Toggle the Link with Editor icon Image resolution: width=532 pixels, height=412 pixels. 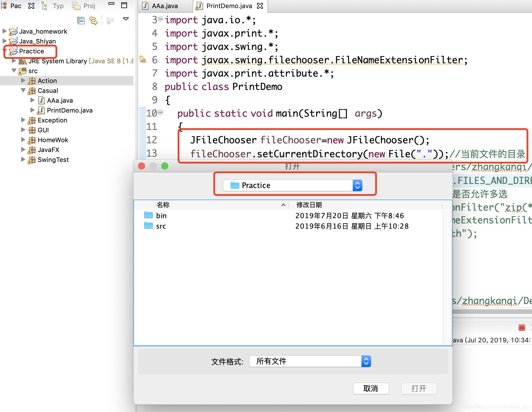tap(93, 20)
